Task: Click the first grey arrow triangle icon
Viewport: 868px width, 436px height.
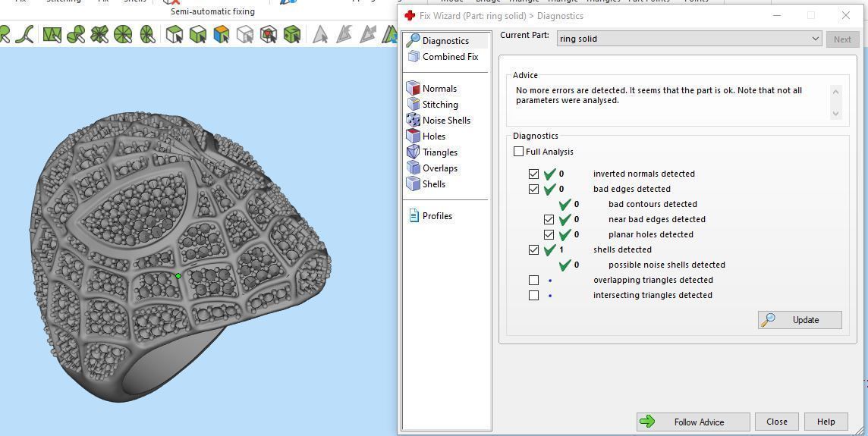Action: tap(320, 34)
